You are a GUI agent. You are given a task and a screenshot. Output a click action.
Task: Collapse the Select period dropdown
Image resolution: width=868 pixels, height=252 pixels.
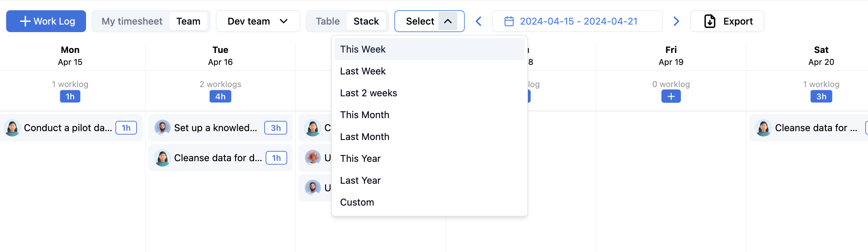(448, 21)
